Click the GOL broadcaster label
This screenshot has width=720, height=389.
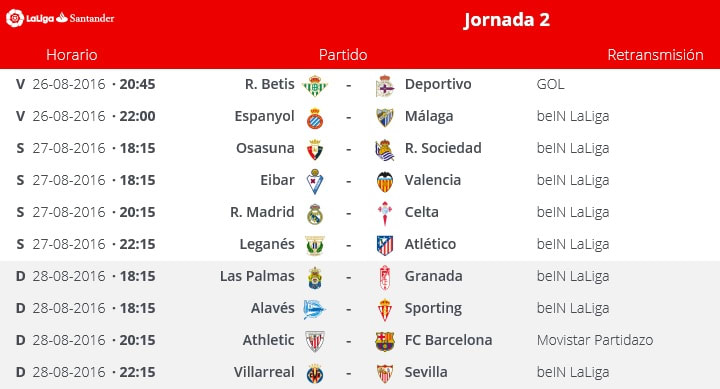[x=551, y=84]
